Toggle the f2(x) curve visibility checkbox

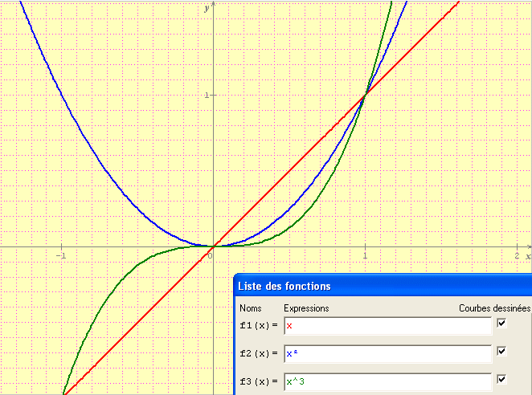502,352
